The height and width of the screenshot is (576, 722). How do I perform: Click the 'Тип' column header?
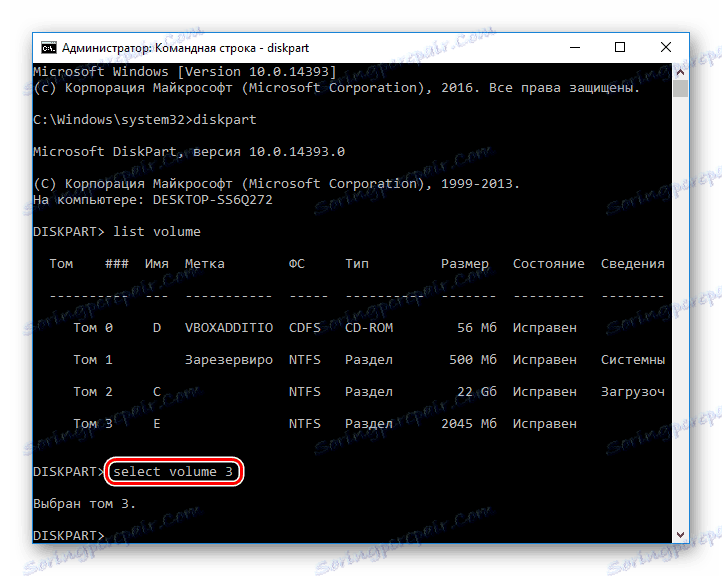[x=357, y=264]
